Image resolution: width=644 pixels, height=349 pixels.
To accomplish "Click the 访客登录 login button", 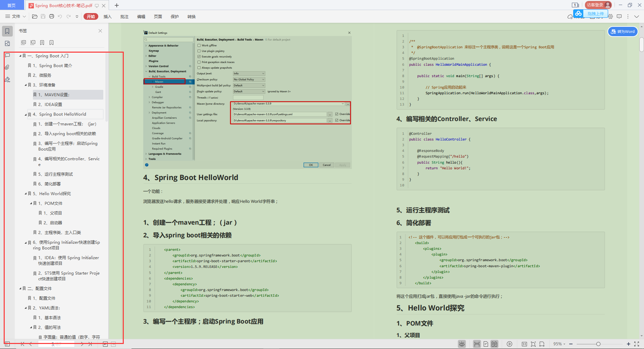I will pyautogui.click(x=598, y=5).
